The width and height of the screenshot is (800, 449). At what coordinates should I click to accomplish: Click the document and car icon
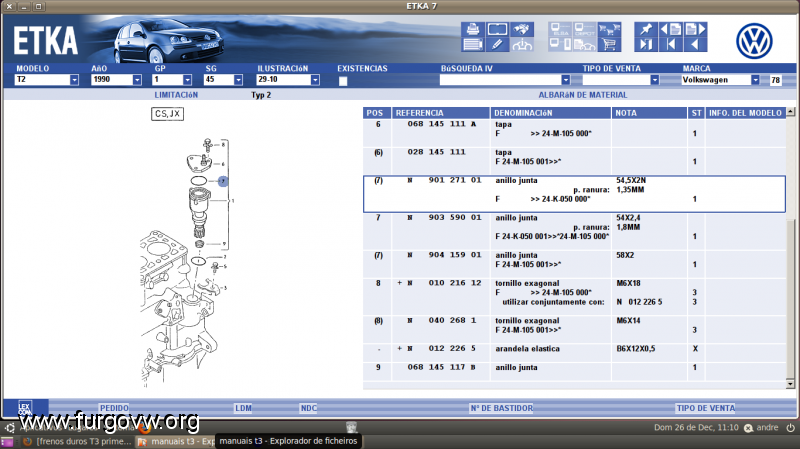(x=584, y=44)
